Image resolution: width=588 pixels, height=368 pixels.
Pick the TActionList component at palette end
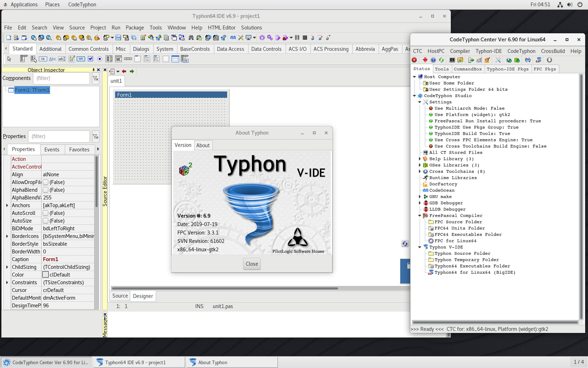click(x=185, y=59)
